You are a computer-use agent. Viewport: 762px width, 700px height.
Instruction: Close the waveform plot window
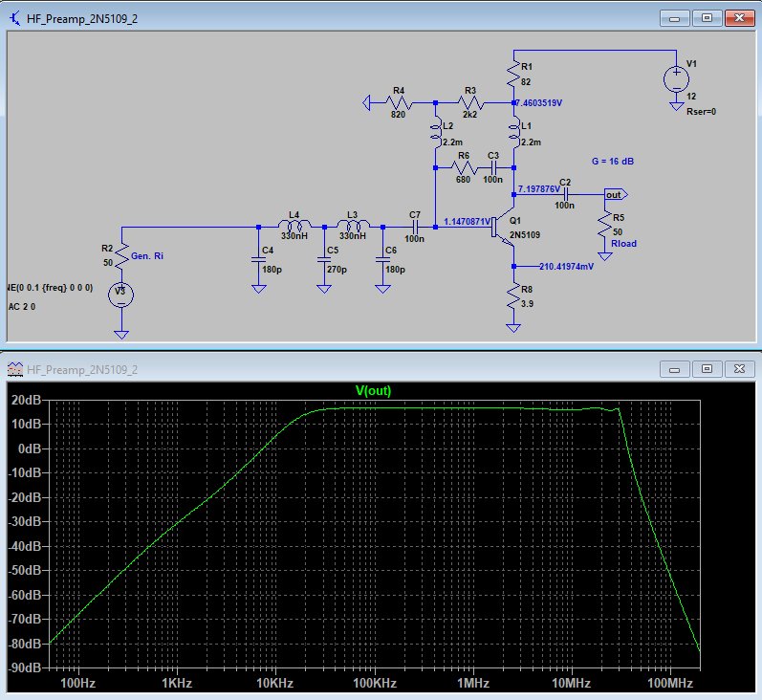point(739,369)
